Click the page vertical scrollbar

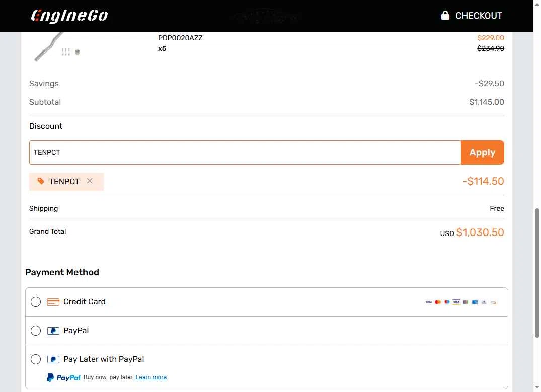[x=537, y=273]
